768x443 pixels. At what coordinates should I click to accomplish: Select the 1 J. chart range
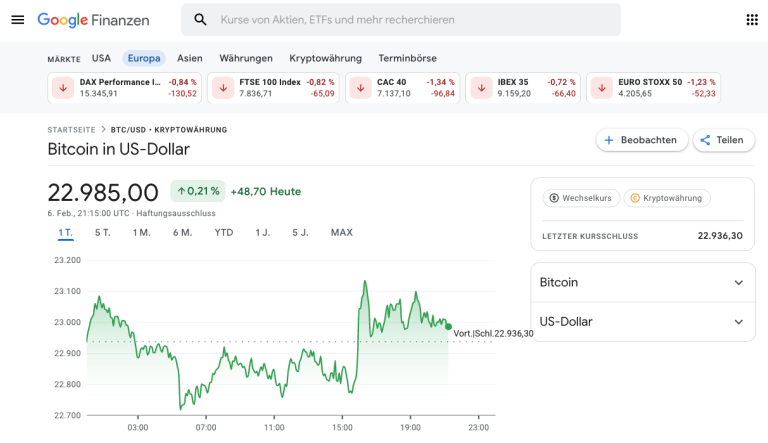click(263, 233)
